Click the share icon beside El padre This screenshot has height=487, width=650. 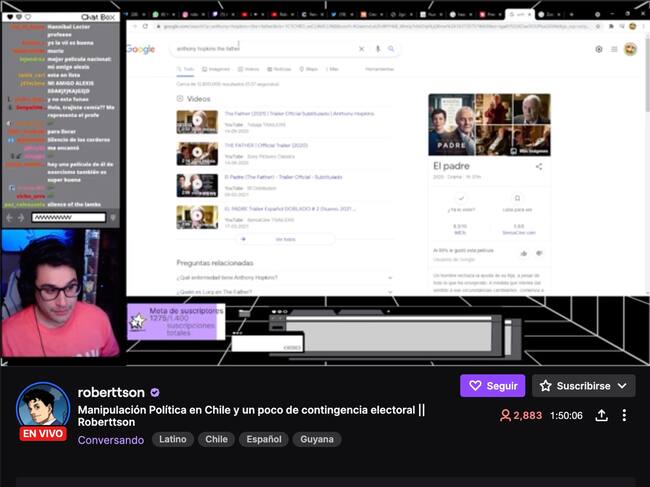(x=538, y=167)
